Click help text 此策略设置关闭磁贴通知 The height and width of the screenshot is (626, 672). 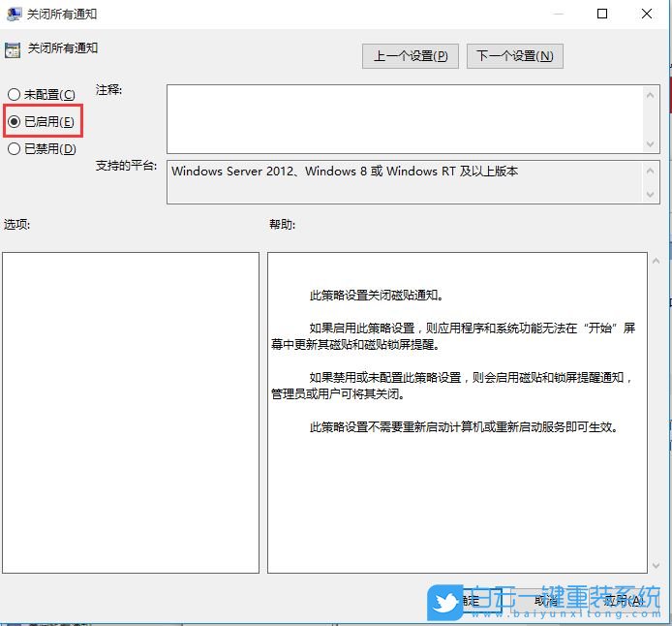tap(377, 295)
